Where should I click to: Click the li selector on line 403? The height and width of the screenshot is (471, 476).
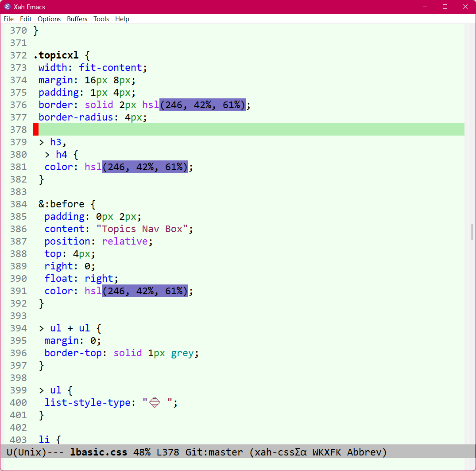click(x=44, y=440)
